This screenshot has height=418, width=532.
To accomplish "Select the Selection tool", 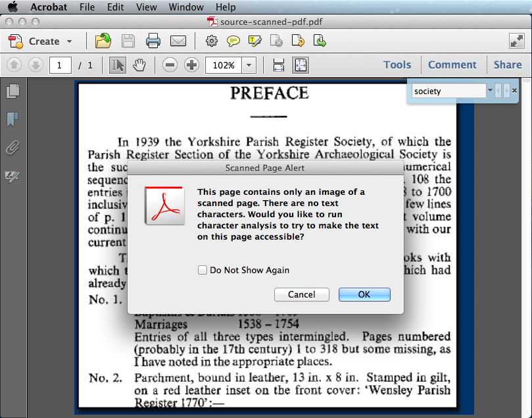I will 117,65.
